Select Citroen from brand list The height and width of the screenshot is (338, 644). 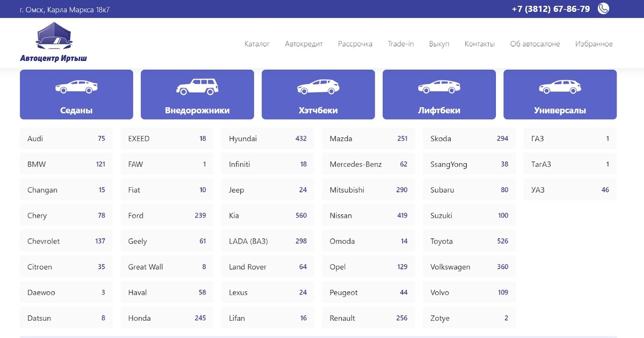[67, 267]
